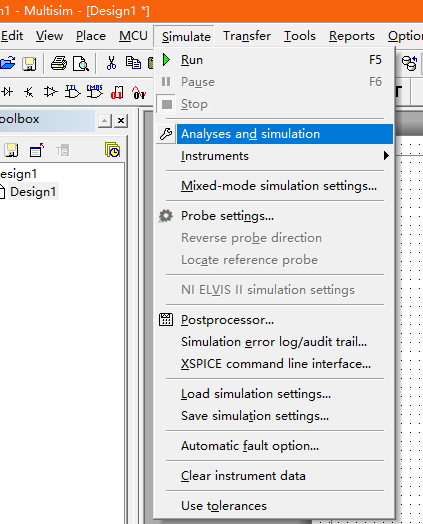Expand the Instruments submenu
The width and height of the screenshot is (423, 524).
274,156
